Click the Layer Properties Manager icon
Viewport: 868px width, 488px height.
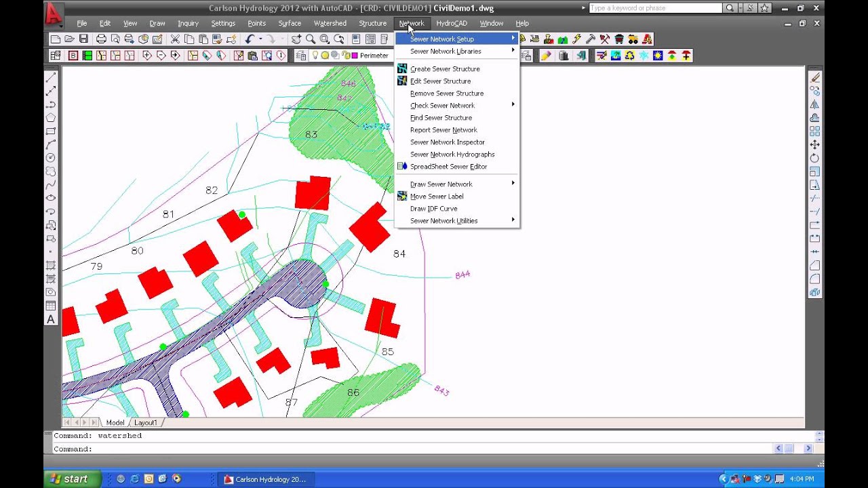[x=301, y=56]
